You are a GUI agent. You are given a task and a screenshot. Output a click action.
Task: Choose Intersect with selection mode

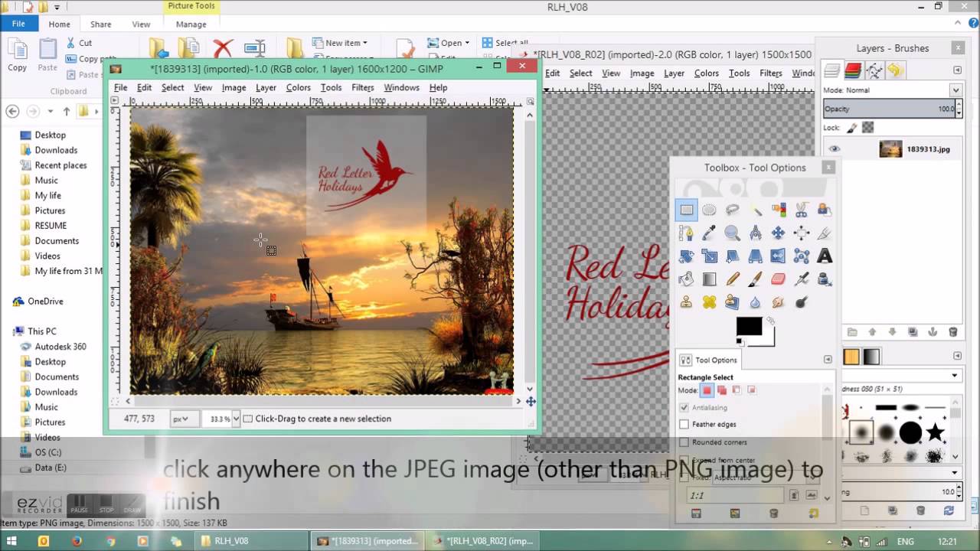pos(751,390)
